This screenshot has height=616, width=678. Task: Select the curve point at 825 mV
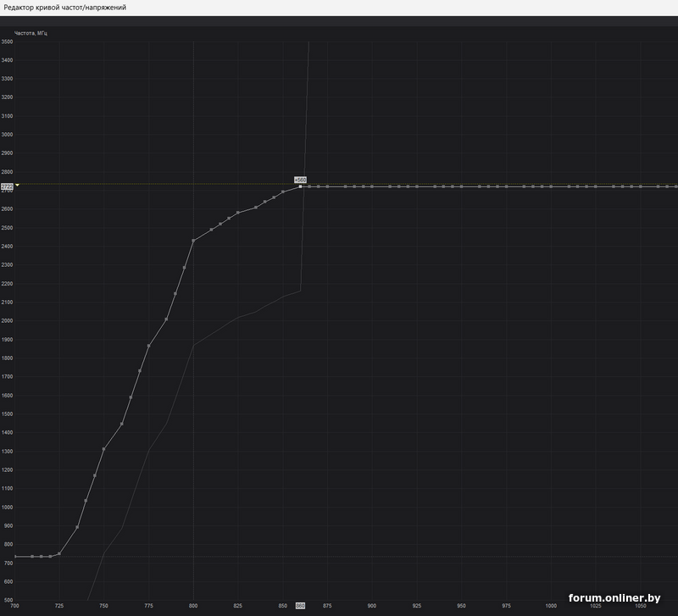[x=238, y=213]
